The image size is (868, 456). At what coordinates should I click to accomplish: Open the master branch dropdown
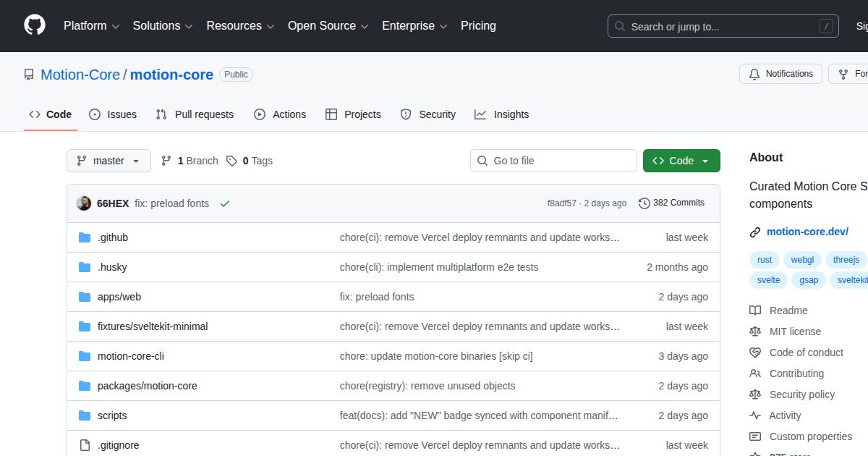[109, 161]
